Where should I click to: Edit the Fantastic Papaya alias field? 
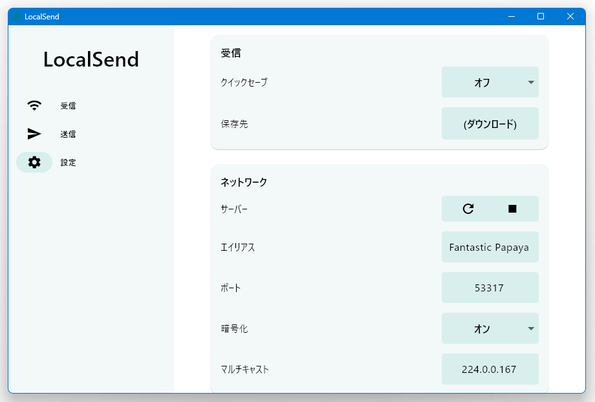coord(490,247)
